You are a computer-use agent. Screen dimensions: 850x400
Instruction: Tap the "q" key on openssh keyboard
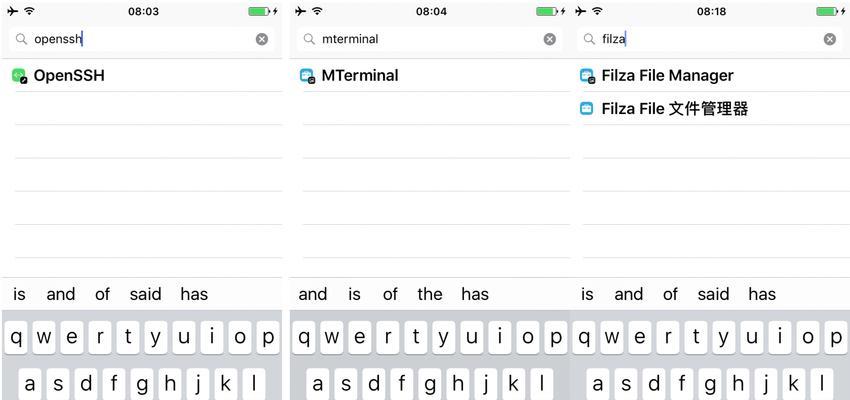click(x=17, y=338)
